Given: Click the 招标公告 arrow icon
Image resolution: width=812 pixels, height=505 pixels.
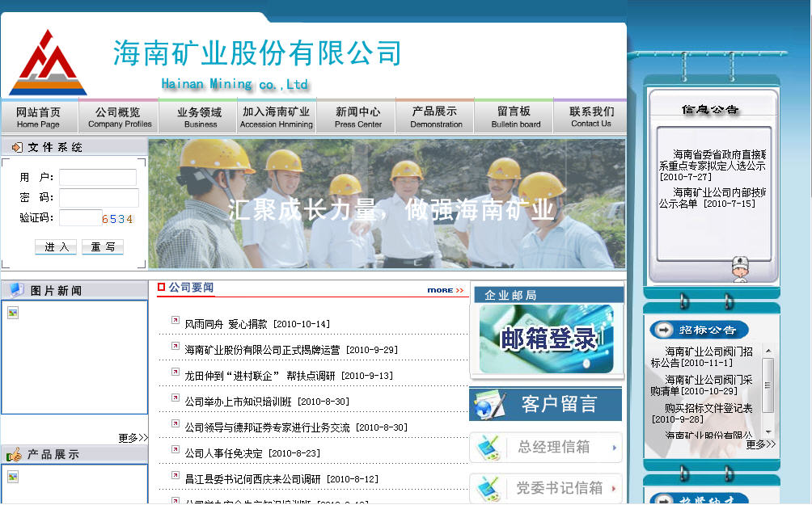Looking at the screenshot, I should tap(664, 330).
